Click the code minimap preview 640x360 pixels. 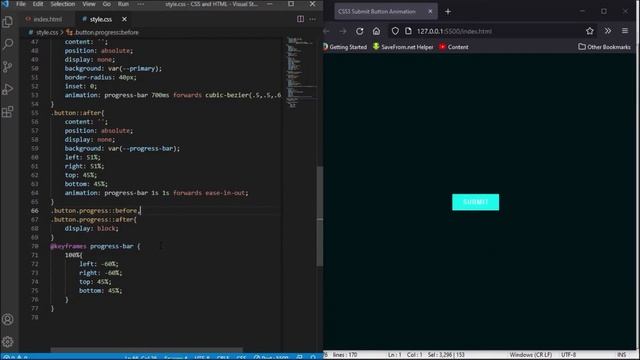click(x=300, y=72)
